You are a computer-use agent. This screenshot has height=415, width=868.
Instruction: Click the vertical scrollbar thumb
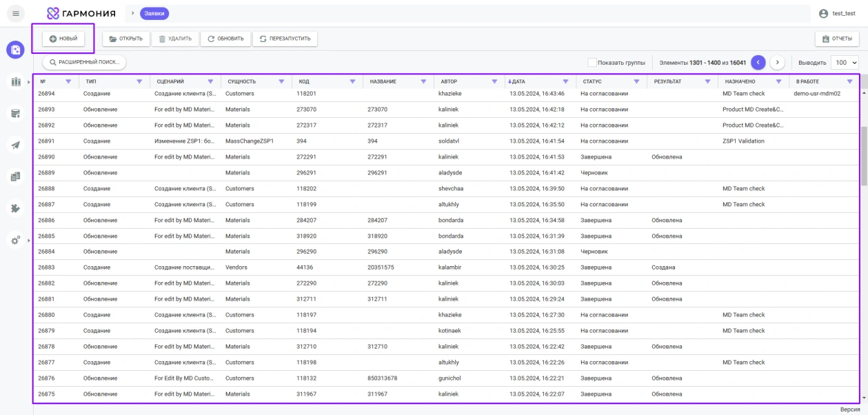[x=864, y=156]
